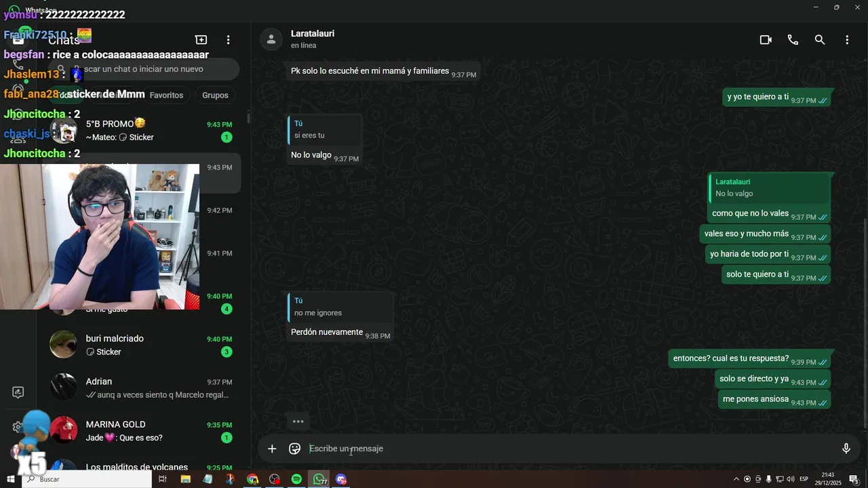Open Task View on the taskbar

tap(163, 479)
